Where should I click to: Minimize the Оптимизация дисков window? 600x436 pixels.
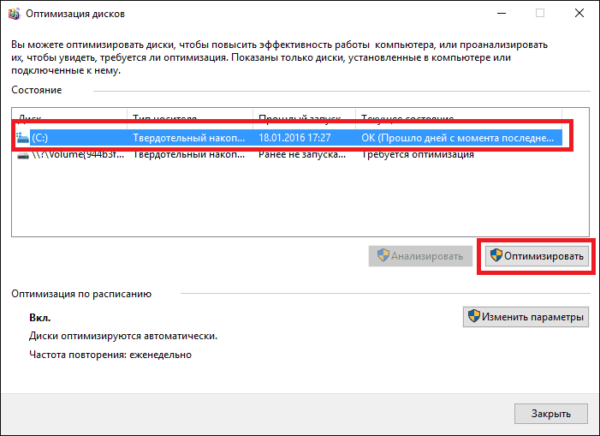pyautogui.click(x=502, y=13)
